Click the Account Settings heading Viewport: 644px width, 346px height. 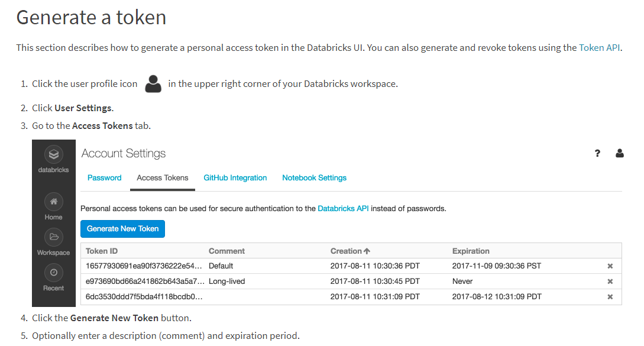(124, 153)
